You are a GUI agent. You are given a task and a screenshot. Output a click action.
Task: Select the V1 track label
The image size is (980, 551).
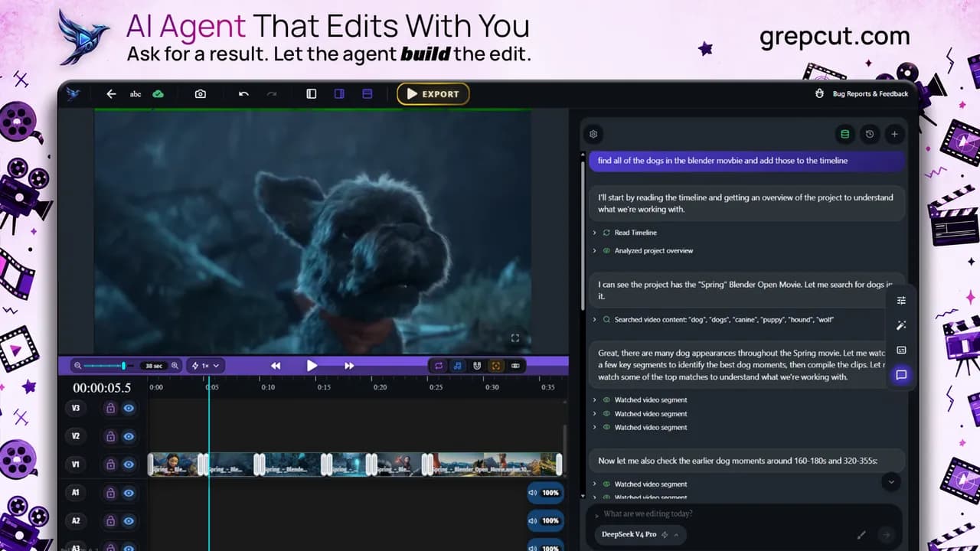[x=76, y=465]
